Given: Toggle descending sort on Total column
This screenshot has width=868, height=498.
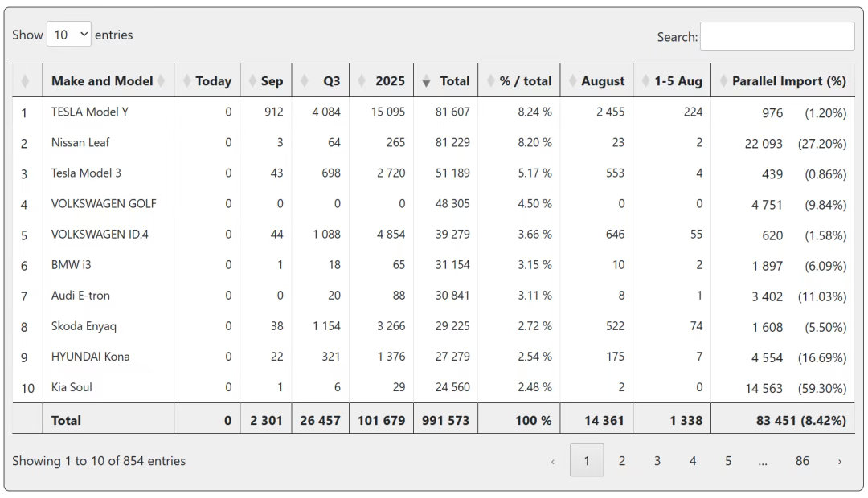Looking at the screenshot, I should click(445, 81).
